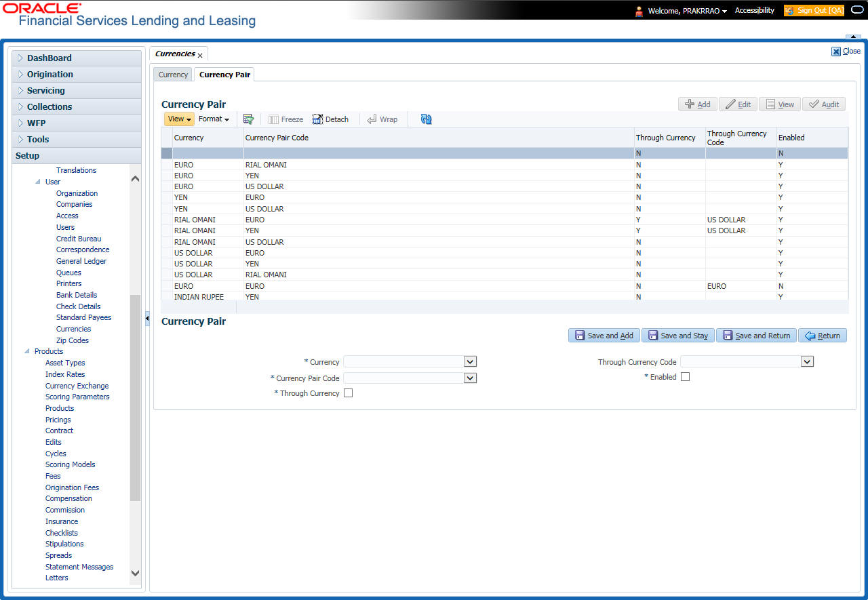Viewport: 868px width, 600px height.
Task: Switch to the Currency tab
Action: coord(173,75)
